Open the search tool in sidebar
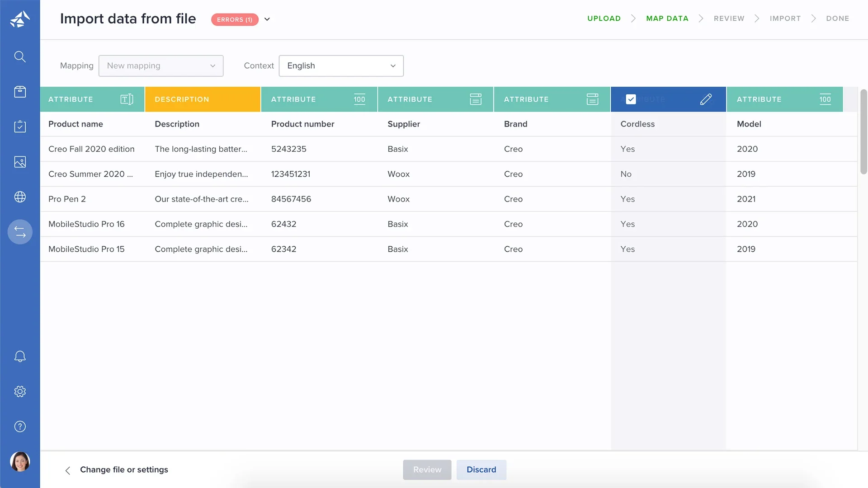 point(20,56)
